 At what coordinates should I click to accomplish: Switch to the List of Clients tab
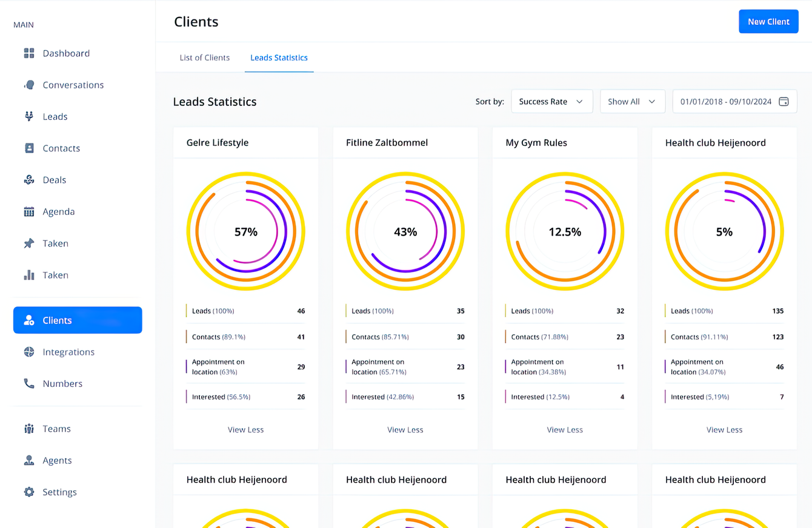click(x=204, y=58)
